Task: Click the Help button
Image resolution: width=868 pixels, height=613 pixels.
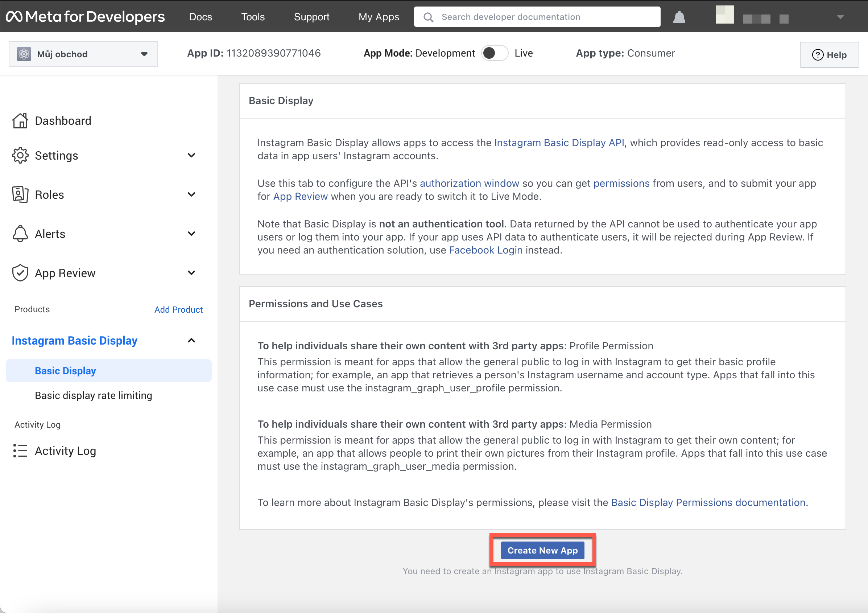Action: click(x=829, y=55)
